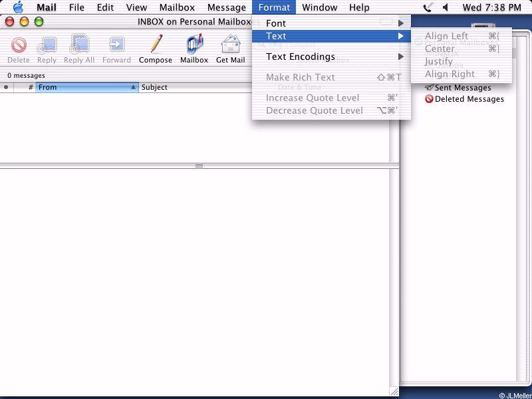Choose Decrease Quote Level
Image resolution: width=532 pixels, height=399 pixels.
coord(331,110)
